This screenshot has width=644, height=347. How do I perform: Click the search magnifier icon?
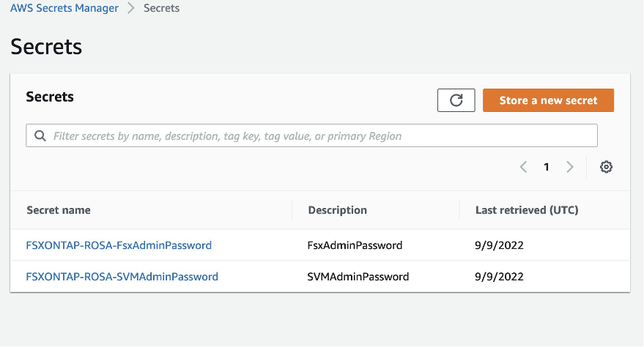click(x=40, y=135)
